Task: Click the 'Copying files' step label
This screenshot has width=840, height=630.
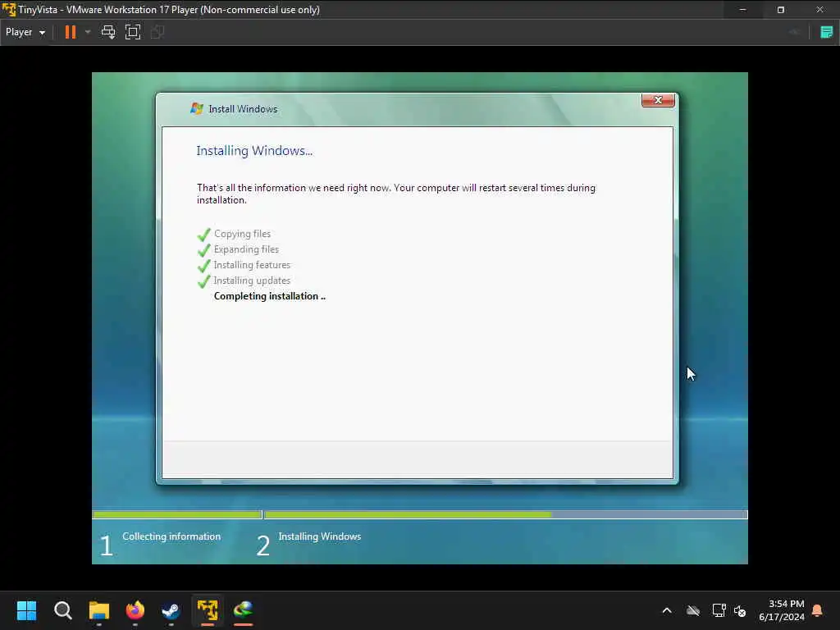Action: click(242, 234)
